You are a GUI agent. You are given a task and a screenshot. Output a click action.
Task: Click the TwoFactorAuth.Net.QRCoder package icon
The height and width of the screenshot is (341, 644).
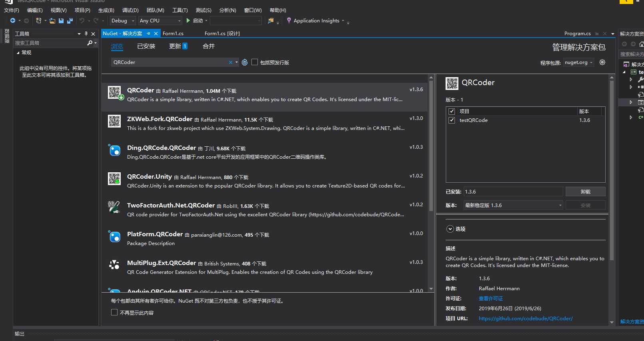click(114, 207)
